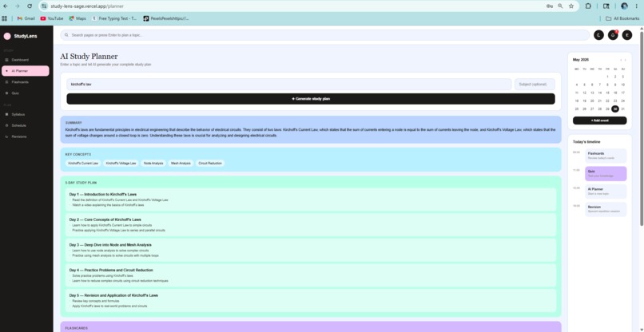The height and width of the screenshot is (332, 644).
Task: Toggle dark mode with the moon icon
Action: click(x=598, y=35)
